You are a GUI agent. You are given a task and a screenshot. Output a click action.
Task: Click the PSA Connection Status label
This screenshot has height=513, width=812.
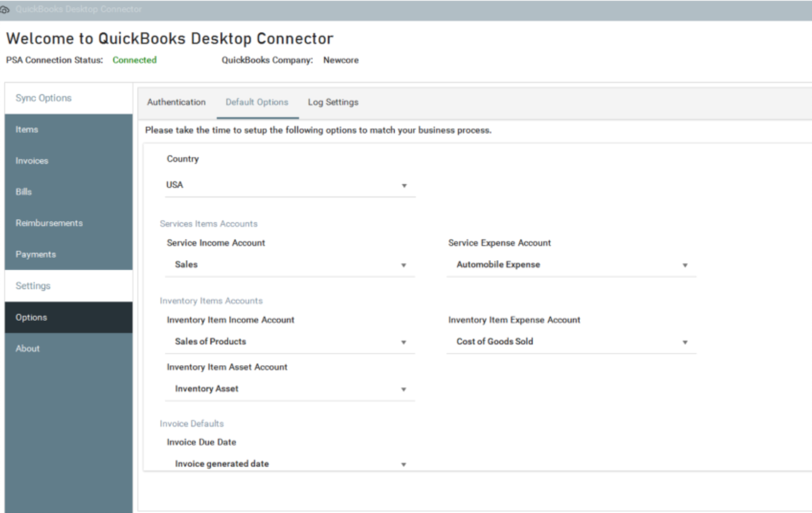pyautogui.click(x=54, y=60)
